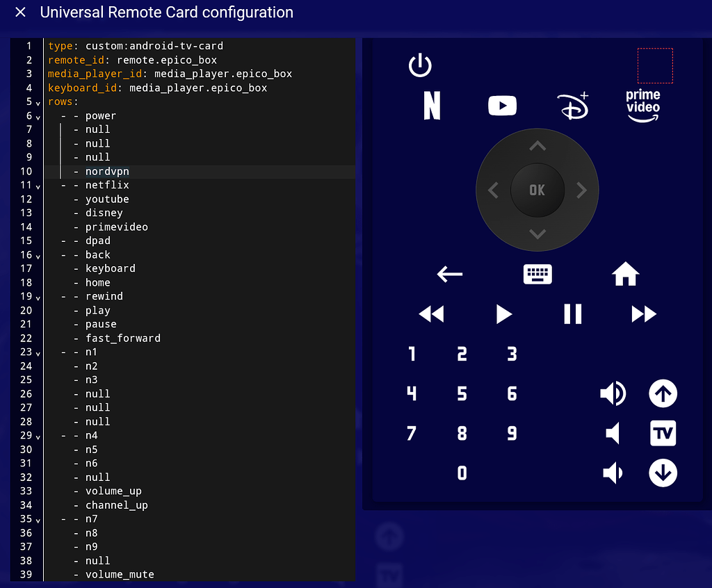This screenshot has width=712, height=588.
Task: Open Prime Video on the remote
Action: coord(642,106)
